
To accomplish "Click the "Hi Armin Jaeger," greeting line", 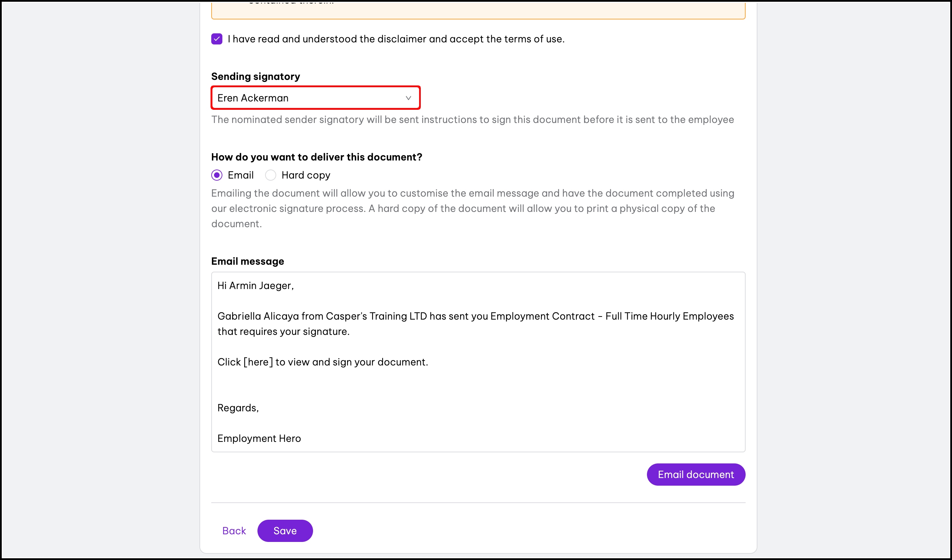I will [255, 286].
